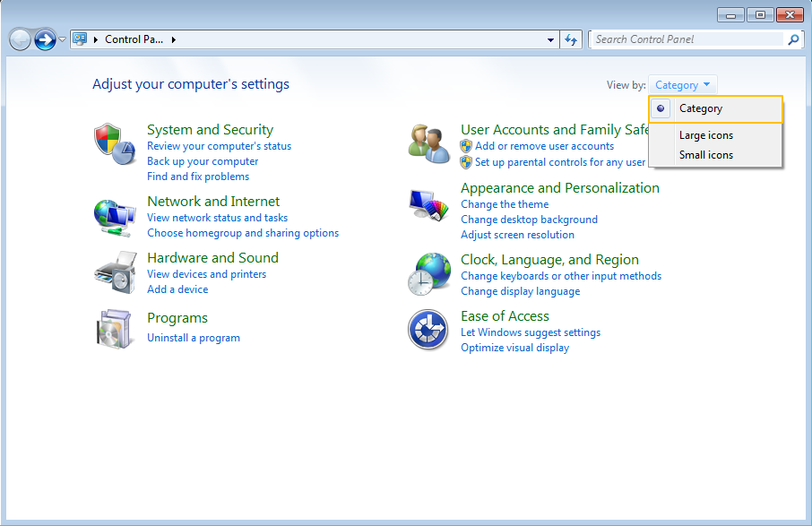Click the search magnifier icon
The image size is (812, 526).
point(793,39)
